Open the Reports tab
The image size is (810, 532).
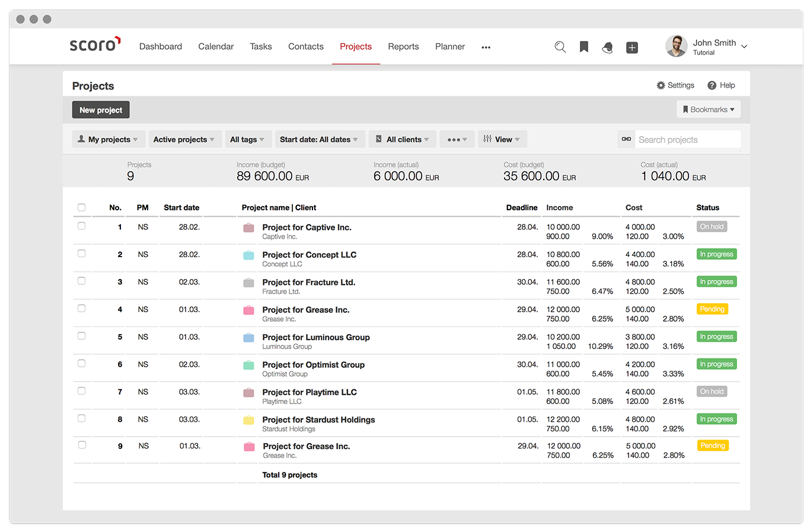(403, 47)
